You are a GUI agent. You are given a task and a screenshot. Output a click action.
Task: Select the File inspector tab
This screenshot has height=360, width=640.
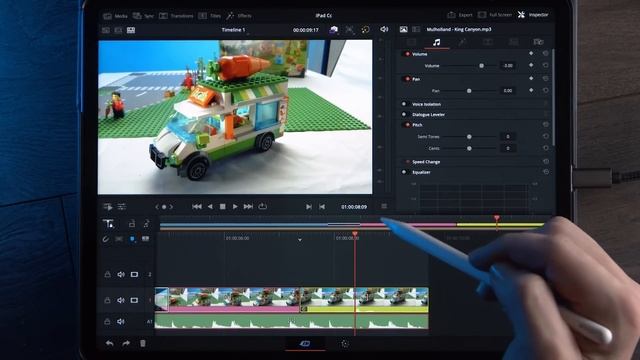click(538, 42)
